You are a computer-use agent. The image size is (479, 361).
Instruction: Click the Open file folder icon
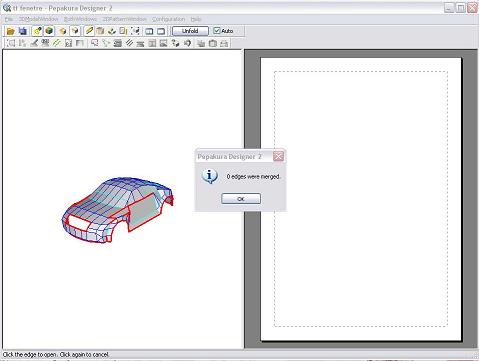coord(10,31)
